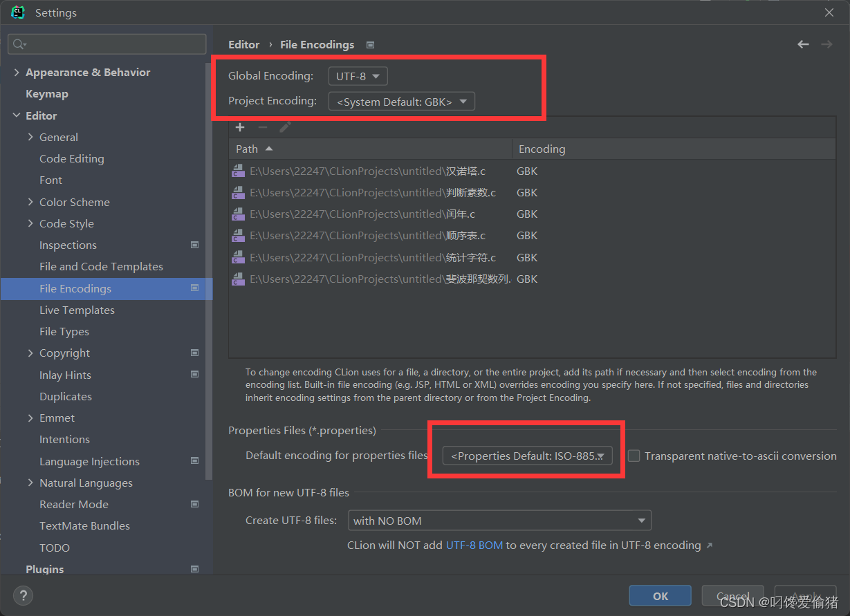This screenshot has height=616, width=850.
Task: Click the CLion logo in title bar
Action: (x=18, y=12)
